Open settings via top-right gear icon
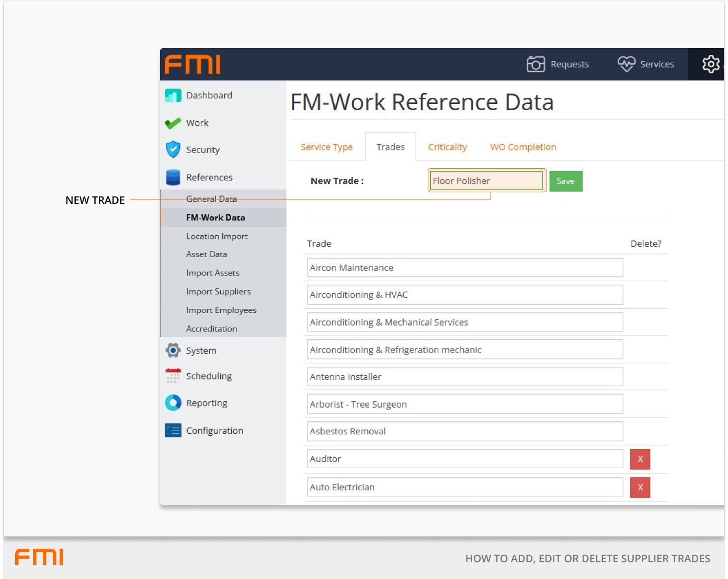 tap(710, 64)
